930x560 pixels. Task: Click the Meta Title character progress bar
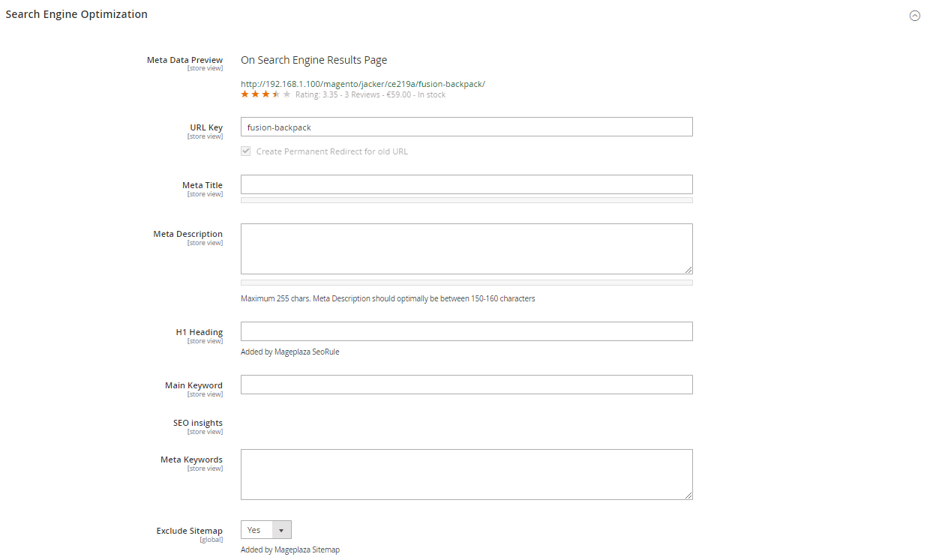click(x=466, y=200)
